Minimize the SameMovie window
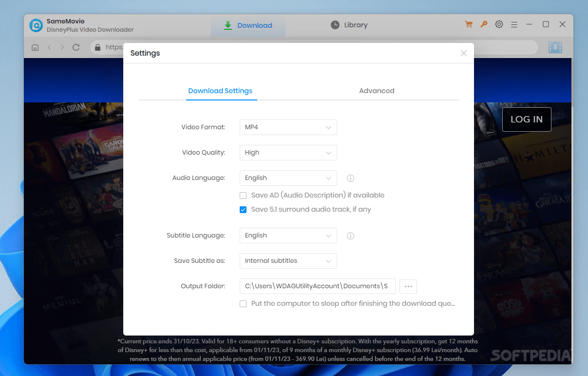588x376 pixels. point(530,24)
